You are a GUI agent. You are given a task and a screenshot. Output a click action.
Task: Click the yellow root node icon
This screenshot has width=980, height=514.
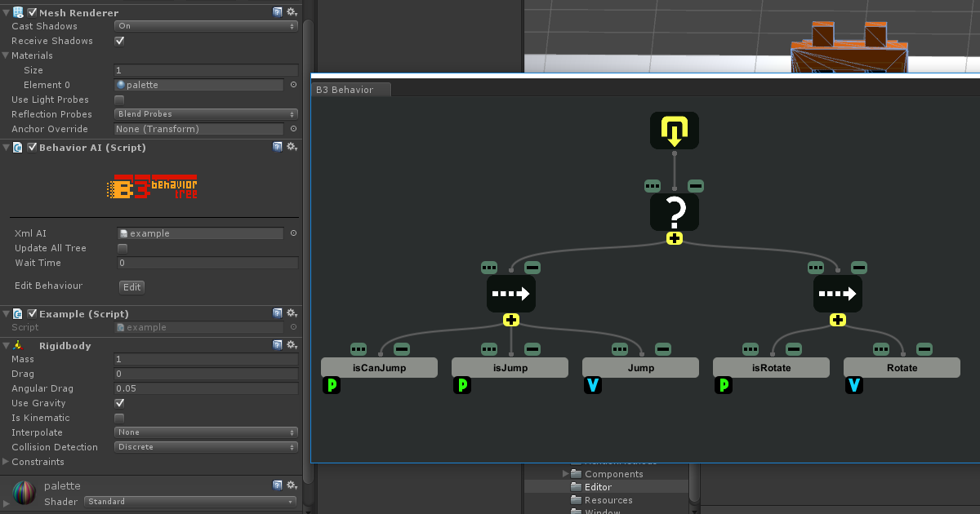tap(674, 131)
